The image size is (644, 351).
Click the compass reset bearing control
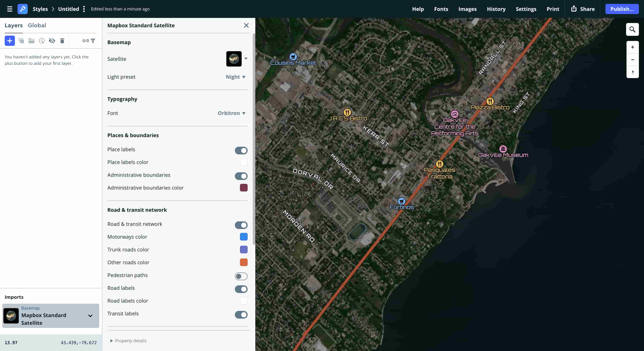tap(632, 72)
